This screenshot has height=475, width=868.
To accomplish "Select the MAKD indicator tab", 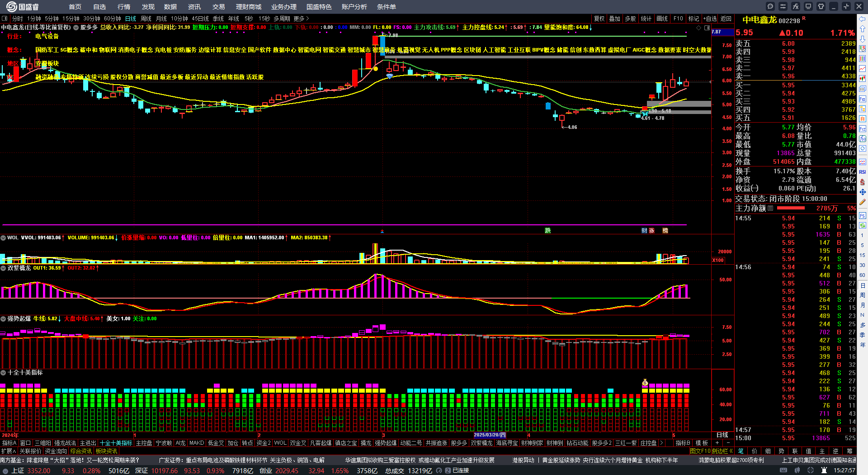I will click(x=197, y=443).
